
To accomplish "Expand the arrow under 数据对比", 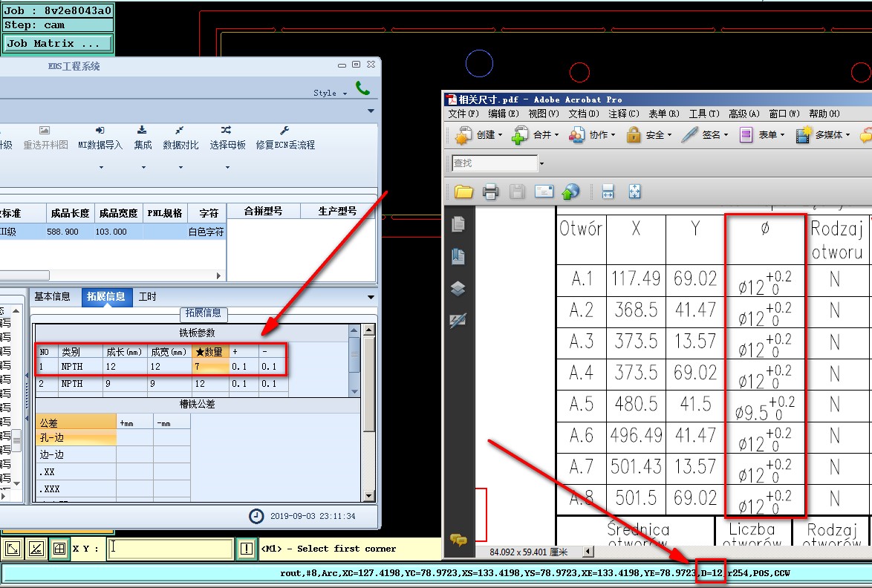I will pos(180,167).
